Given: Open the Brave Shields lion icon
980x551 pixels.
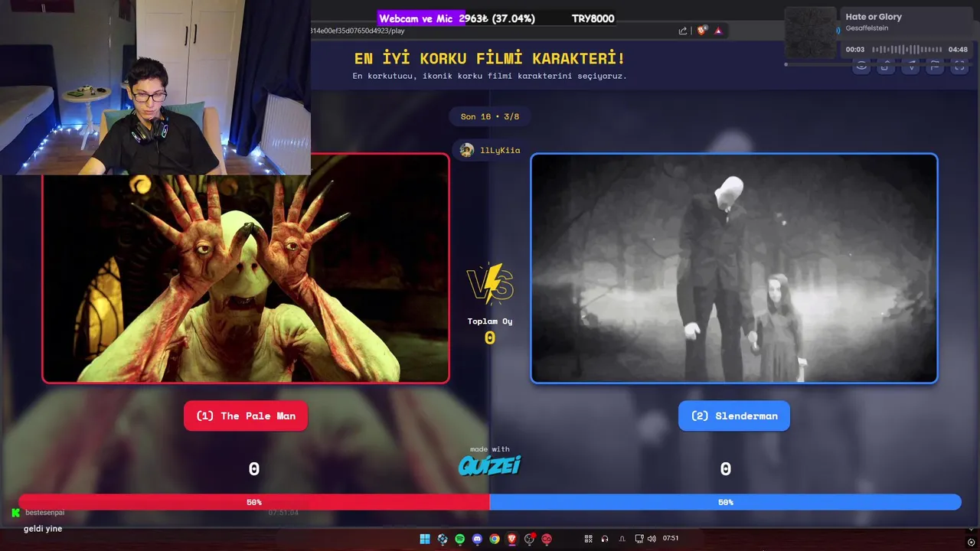Looking at the screenshot, I should 701,31.
